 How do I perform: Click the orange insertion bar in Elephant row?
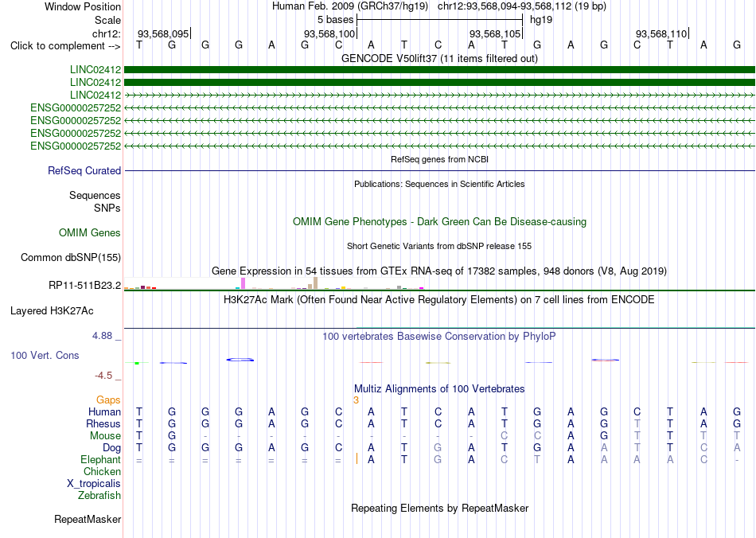(x=357, y=459)
